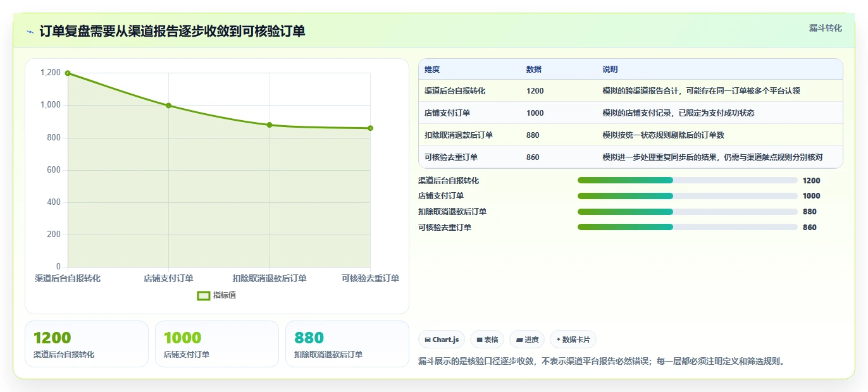Click progress bar for 扣除取消退款后订单
This screenshot has width=868, height=392.
(x=687, y=212)
